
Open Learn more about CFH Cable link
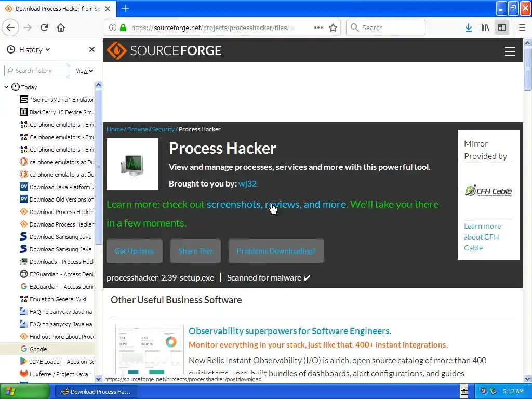(483, 237)
